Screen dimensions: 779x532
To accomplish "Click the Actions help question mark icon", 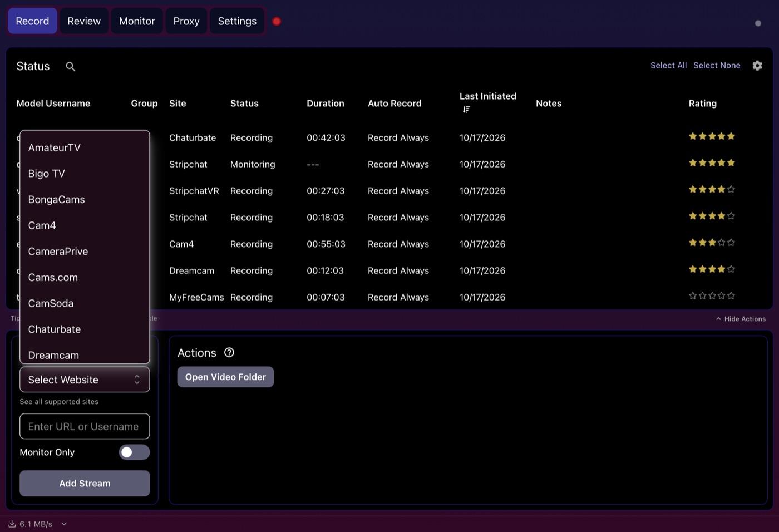I will [x=229, y=352].
